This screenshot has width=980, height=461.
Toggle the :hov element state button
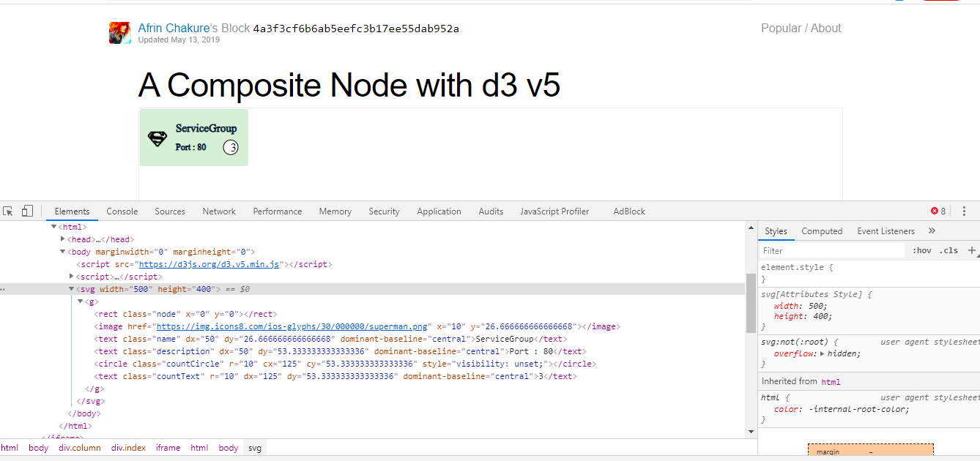[x=922, y=250]
